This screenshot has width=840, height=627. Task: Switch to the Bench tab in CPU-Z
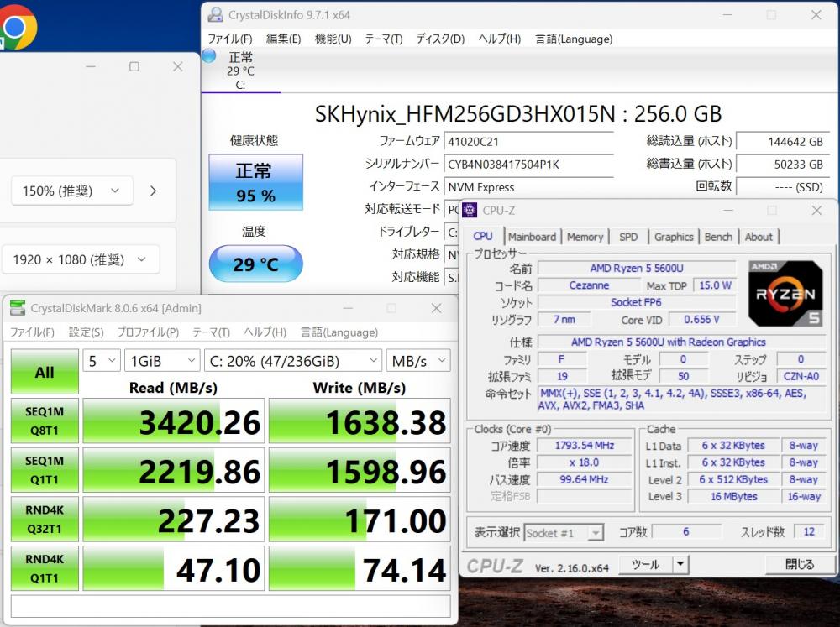pyautogui.click(x=718, y=237)
